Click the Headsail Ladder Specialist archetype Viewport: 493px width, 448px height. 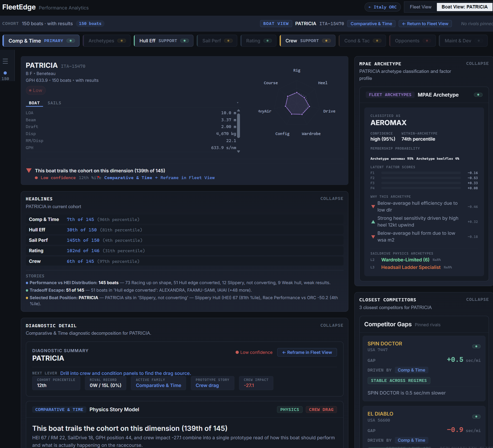pyautogui.click(x=411, y=267)
